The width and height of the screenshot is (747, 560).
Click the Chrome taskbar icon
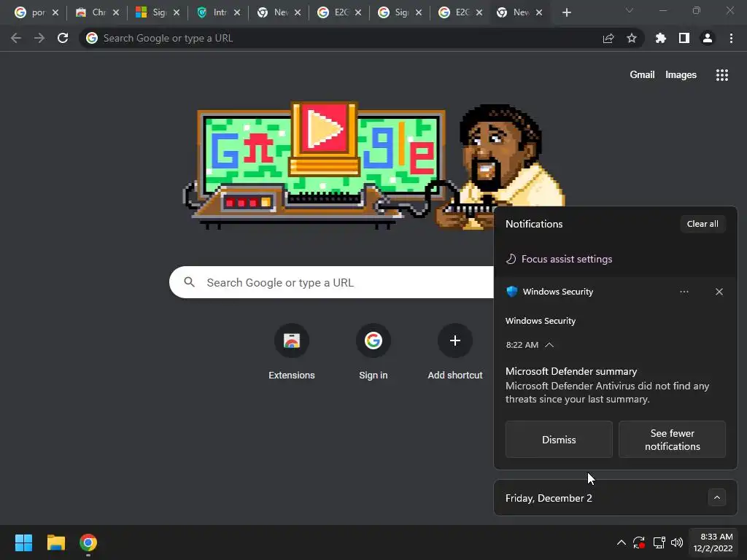[x=88, y=542]
